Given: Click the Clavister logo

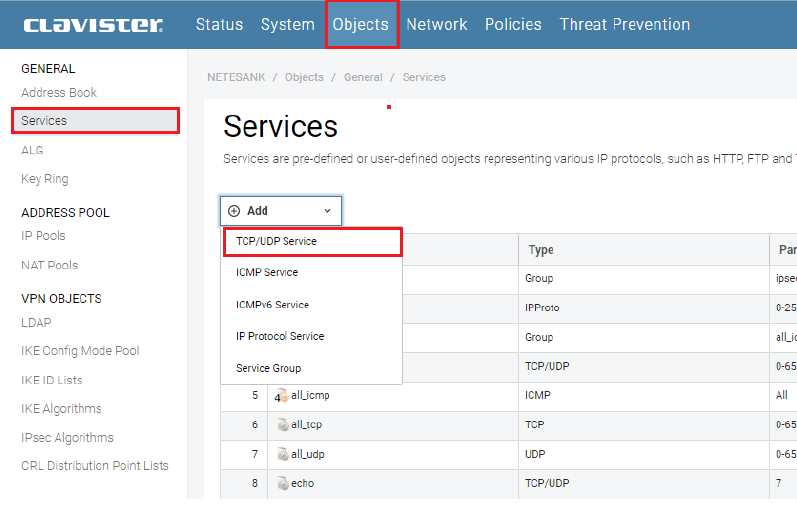Looking at the screenshot, I should [x=93, y=25].
